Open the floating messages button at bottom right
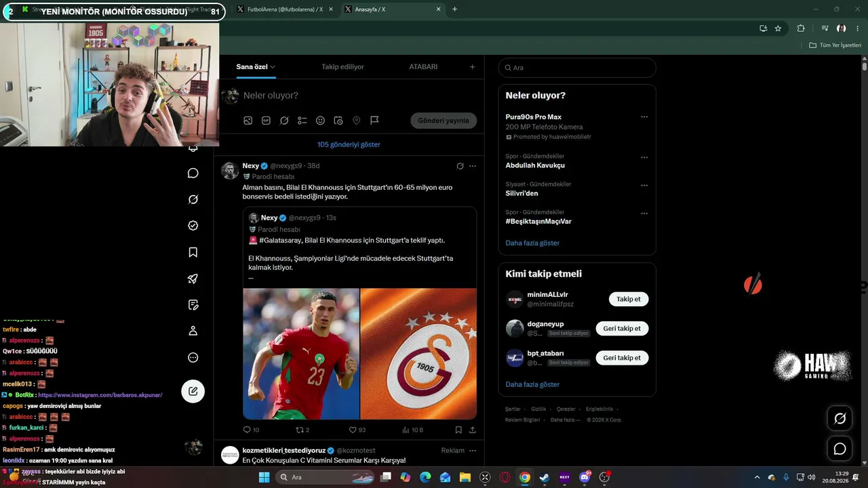Screen dimensions: 868x488 click(840, 449)
